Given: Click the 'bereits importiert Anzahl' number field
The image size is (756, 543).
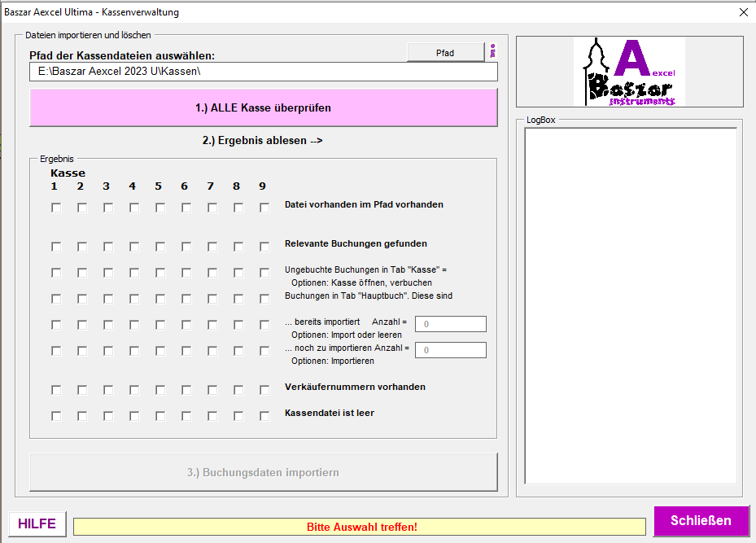Looking at the screenshot, I should tap(451, 324).
